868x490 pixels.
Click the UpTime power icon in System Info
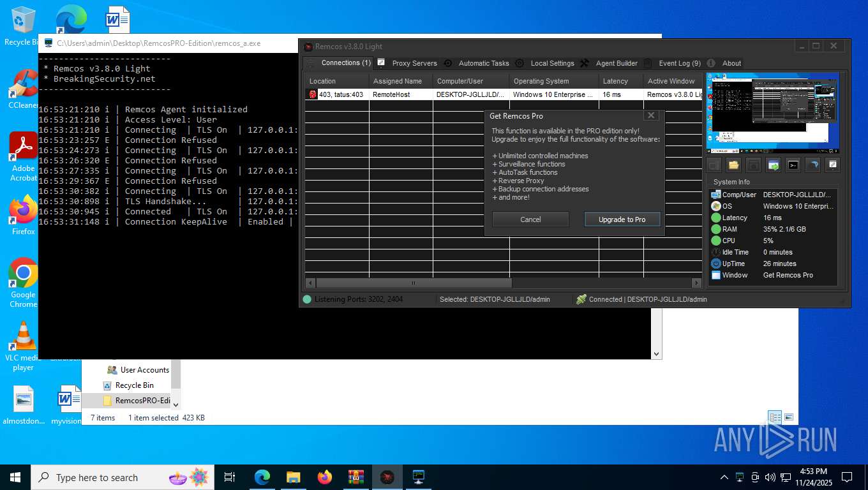coord(716,264)
